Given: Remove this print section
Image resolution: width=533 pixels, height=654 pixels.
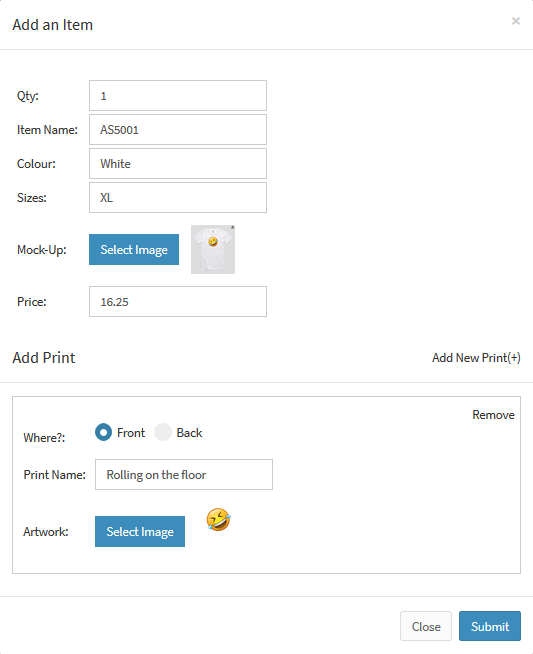Looking at the screenshot, I should 493,415.
